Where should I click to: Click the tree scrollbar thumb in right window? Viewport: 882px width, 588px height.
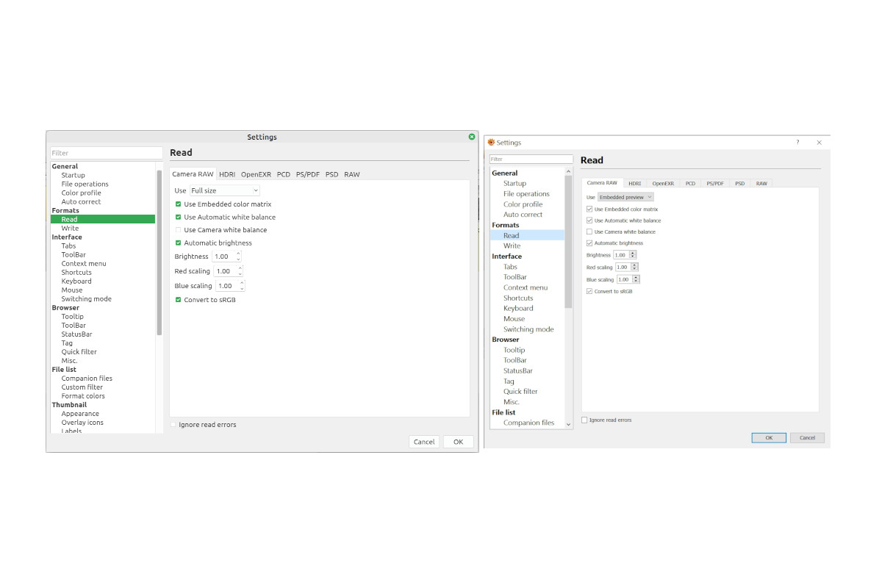tap(568, 242)
